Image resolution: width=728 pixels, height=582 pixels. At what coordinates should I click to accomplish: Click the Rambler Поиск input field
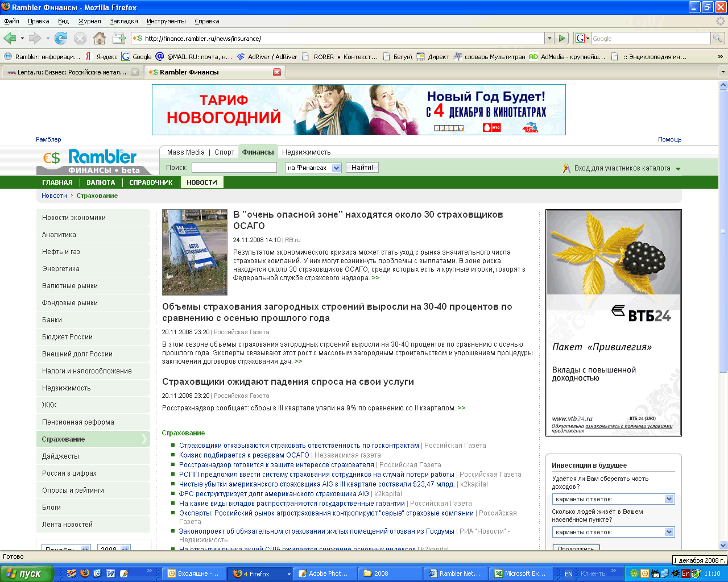coord(234,168)
